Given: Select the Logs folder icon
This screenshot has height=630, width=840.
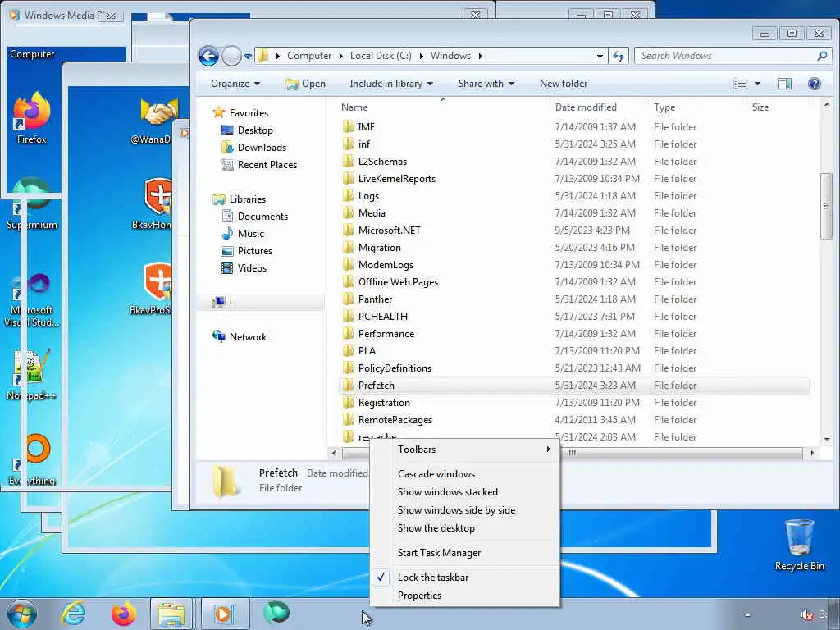Looking at the screenshot, I should [348, 195].
